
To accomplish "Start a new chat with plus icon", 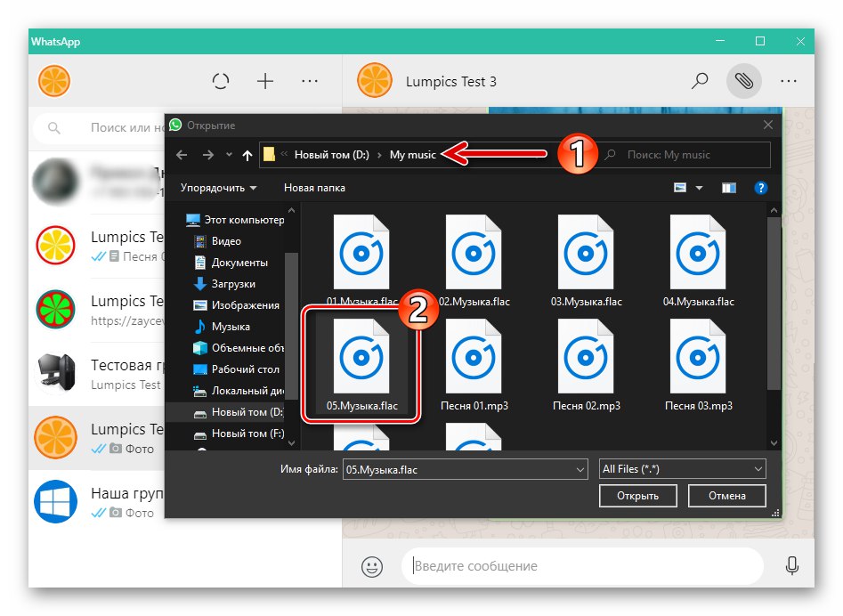I will 265,81.
